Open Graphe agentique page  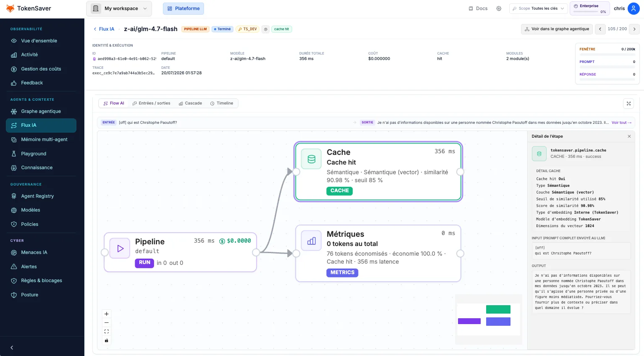pyautogui.click(x=41, y=111)
